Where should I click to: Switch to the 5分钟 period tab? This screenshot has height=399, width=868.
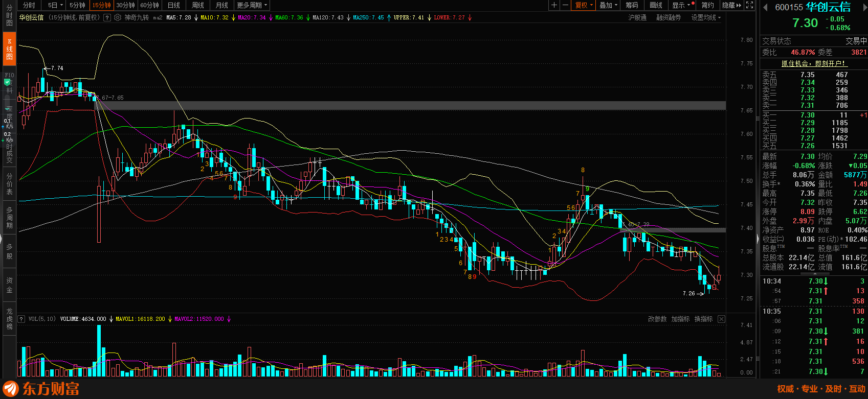77,5
